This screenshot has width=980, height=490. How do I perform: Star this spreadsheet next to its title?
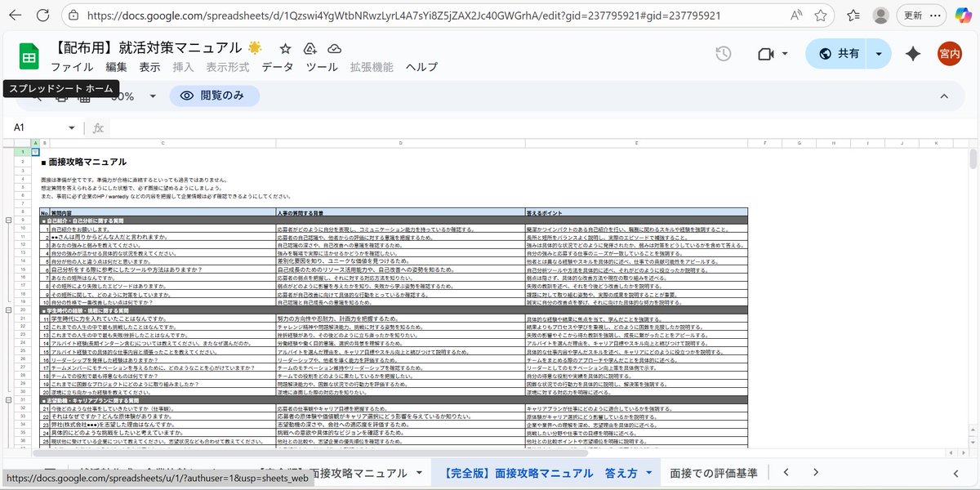tap(285, 48)
